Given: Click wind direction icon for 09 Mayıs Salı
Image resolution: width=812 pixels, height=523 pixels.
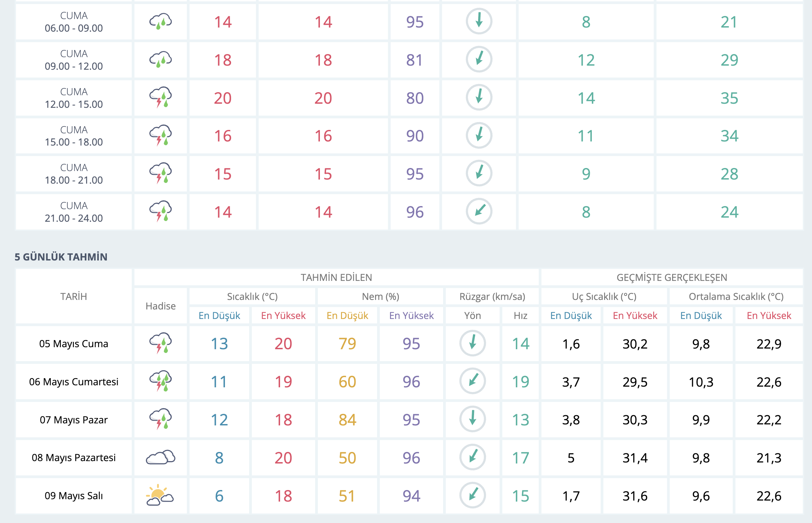Looking at the screenshot, I should click(472, 495).
